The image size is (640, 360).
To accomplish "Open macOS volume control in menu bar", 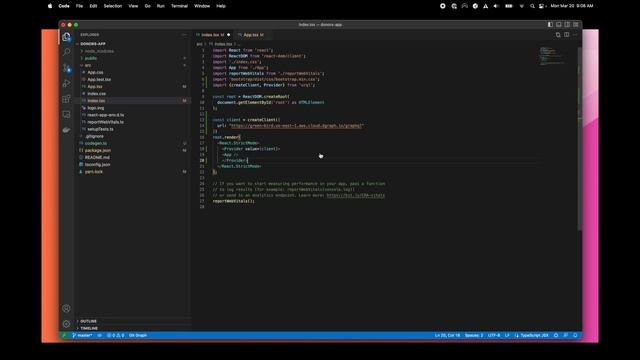I will tap(496, 6).
